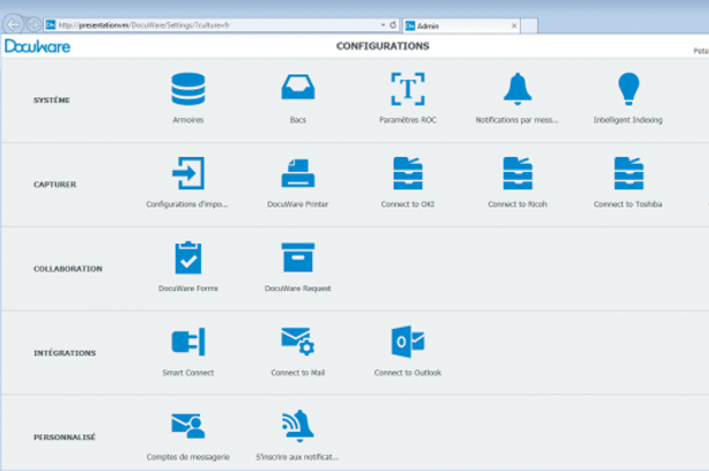The height and width of the screenshot is (471, 709).
Task: Close the Admin tab
Action: tap(514, 26)
